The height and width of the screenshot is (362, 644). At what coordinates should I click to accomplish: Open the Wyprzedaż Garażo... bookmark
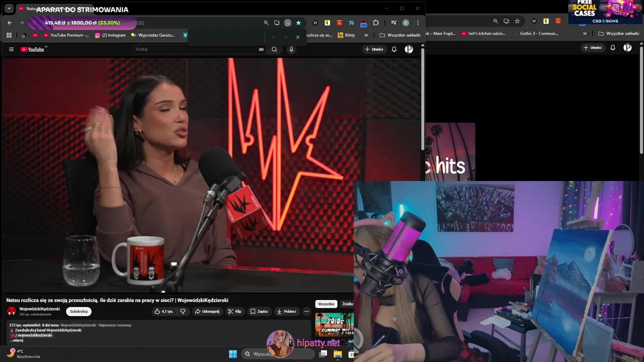point(153,35)
